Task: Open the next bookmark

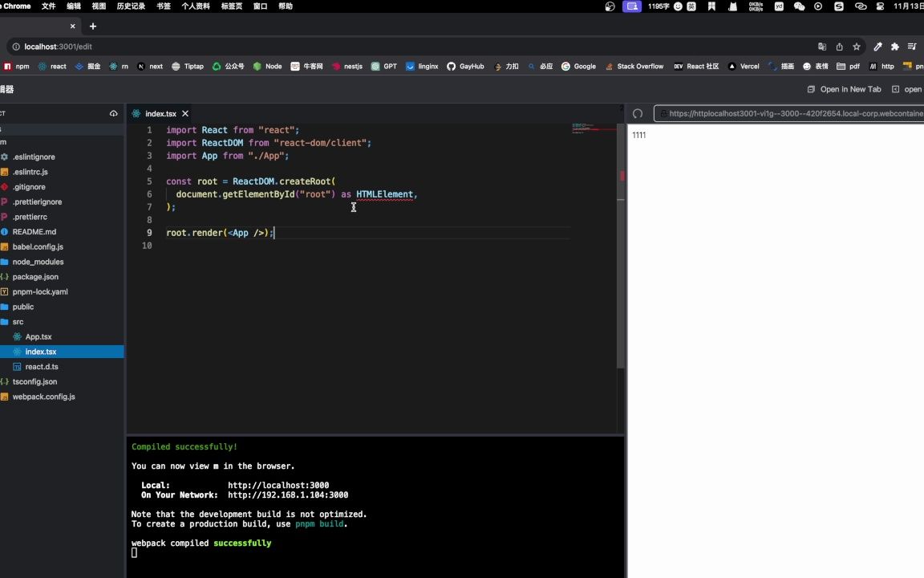Action: (x=150, y=66)
